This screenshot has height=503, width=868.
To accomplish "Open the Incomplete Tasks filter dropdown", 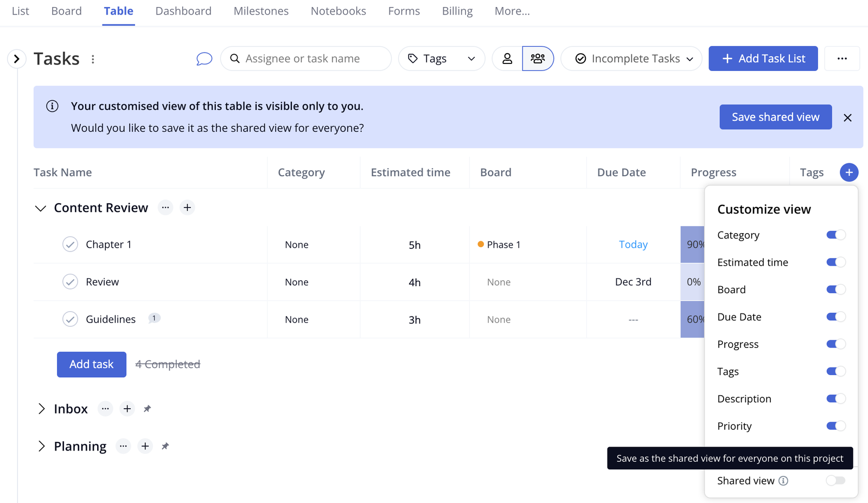I will click(x=631, y=59).
